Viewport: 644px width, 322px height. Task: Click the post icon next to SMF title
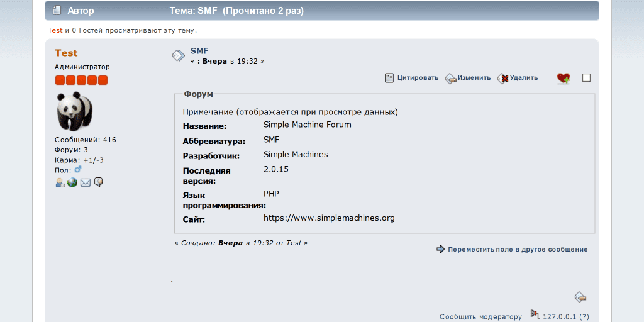pos(179,55)
